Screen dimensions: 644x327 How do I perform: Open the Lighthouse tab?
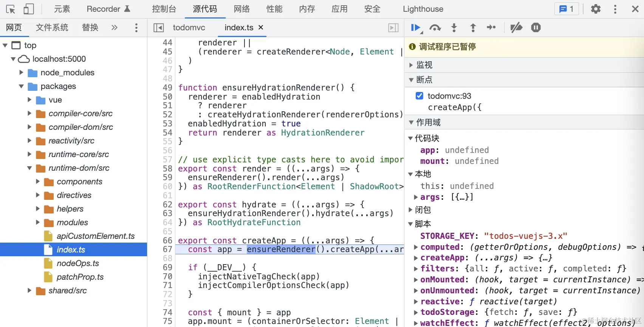pyautogui.click(x=423, y=9)
